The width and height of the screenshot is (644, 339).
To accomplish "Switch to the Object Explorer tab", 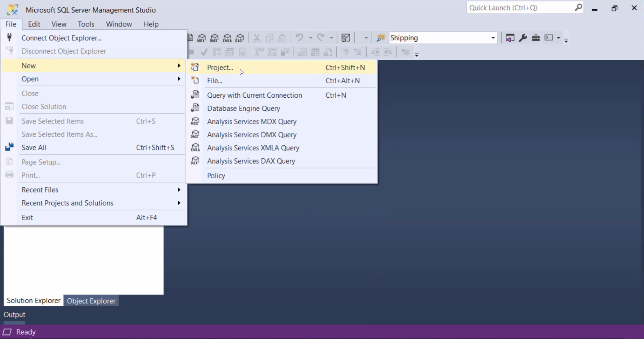I will point(91,301).
